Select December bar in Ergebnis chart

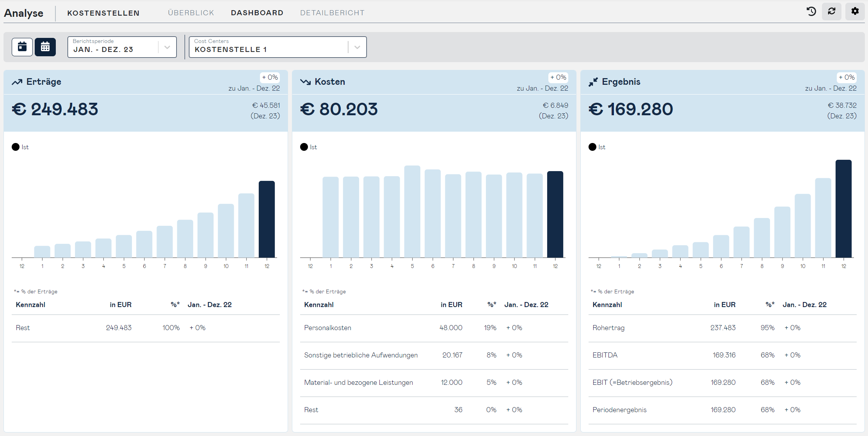[x=844, y=209]
